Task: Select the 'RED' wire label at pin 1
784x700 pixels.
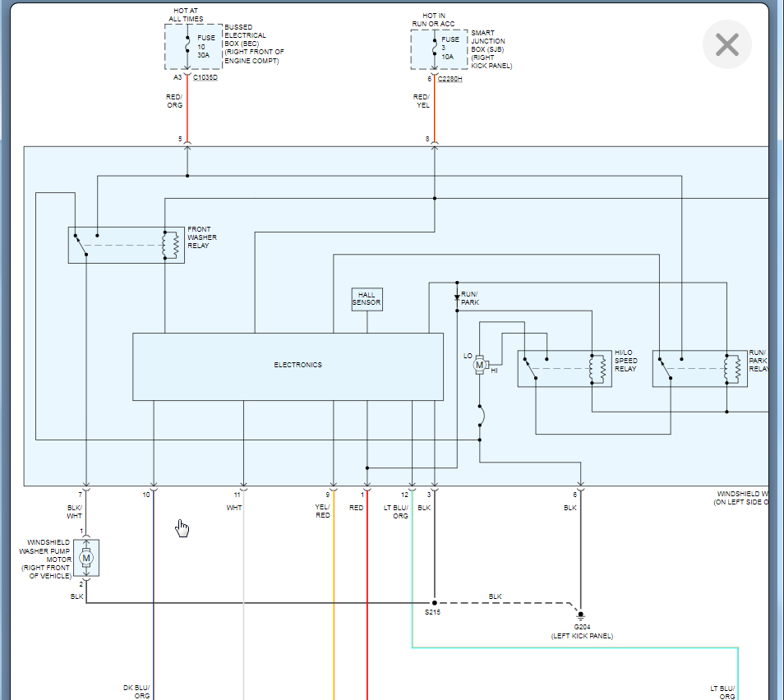Action: click(x=356, y=508)
